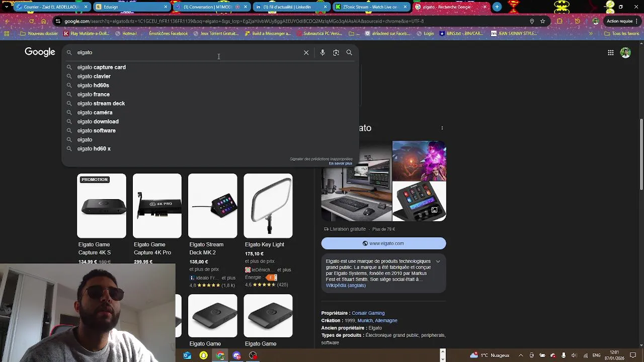Open the Google apps grid
Viewport: 644px width, 362px height.
[610, 52]
